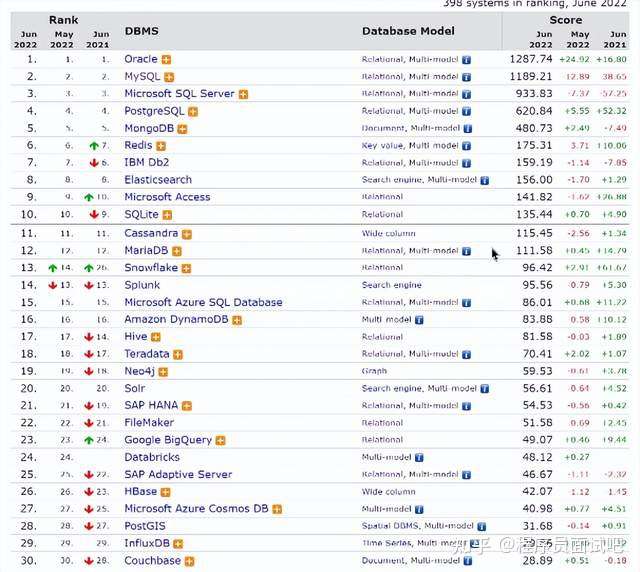The height and width of the screenshot is (572, 640).
Task: Open the Microsoft Access link
Action: tap(167, 197)
